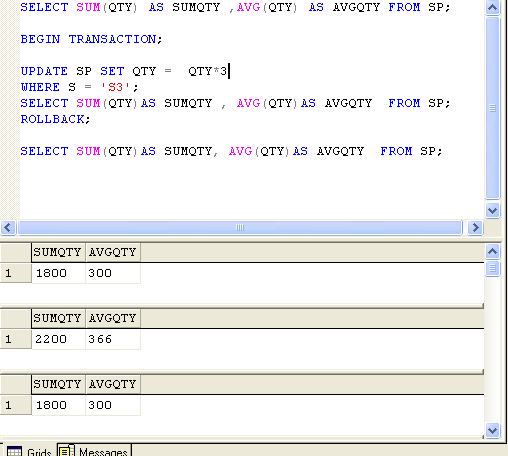Switch to the Grids results tab

pyautogui.click(x=29, y=450)
